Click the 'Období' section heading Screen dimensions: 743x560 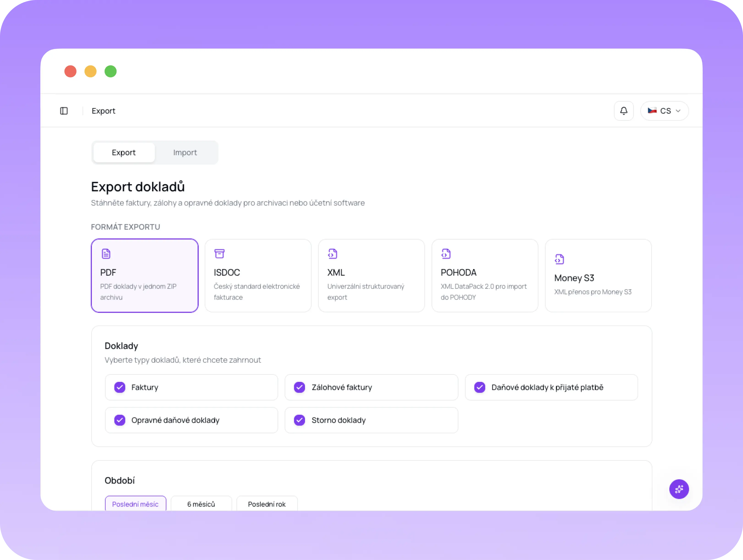(119, 480)
